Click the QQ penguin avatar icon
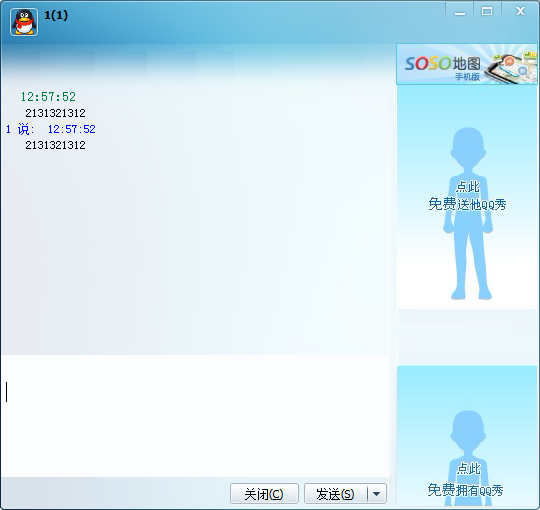540x510 pixels. 24,22
